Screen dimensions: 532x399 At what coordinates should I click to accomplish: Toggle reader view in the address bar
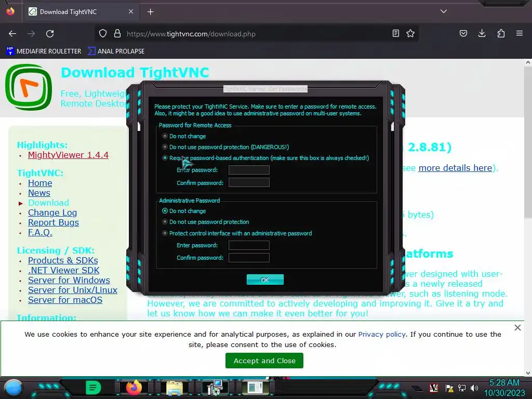pos(395,33)
